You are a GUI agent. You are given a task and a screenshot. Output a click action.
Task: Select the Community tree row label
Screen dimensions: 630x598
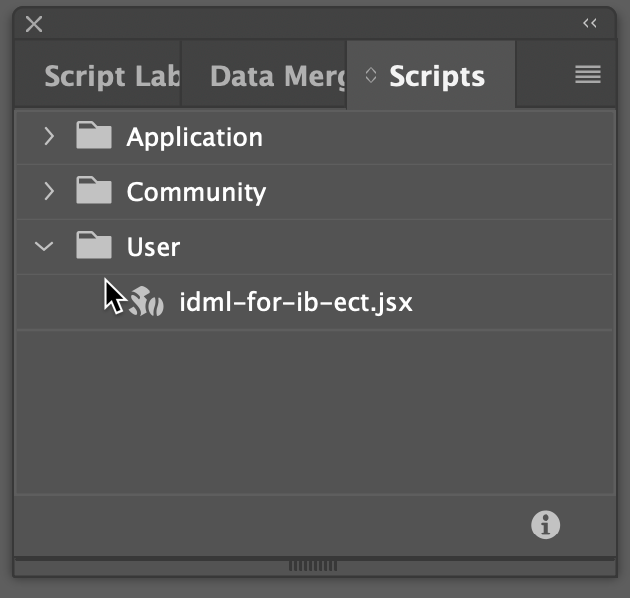coord(196,191)
